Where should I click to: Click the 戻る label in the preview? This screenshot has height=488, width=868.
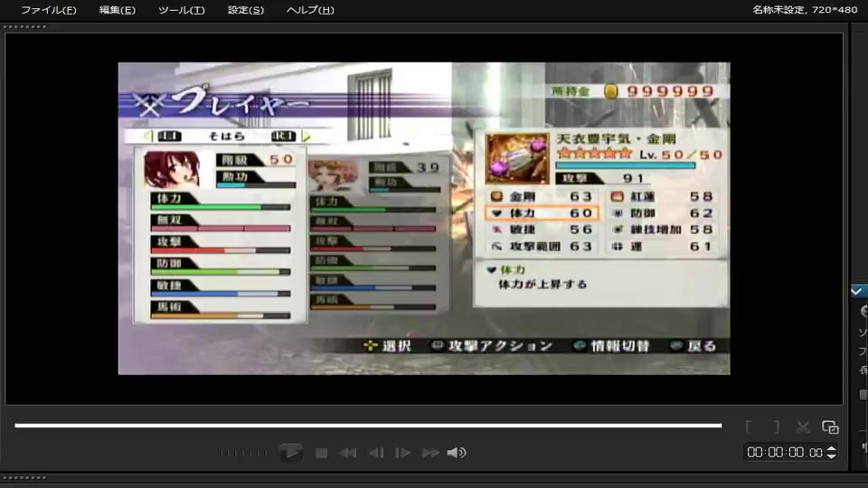click(x=702, y=346)
